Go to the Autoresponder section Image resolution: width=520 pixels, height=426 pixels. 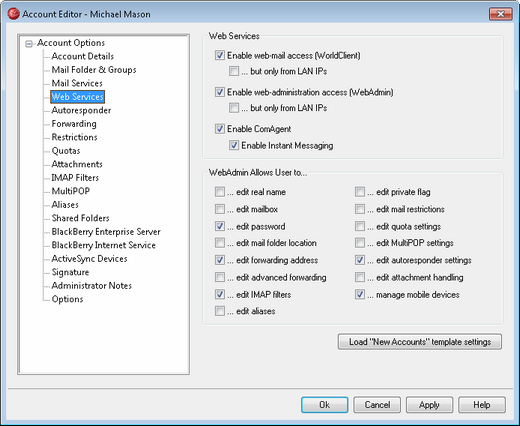[x=81, y=110]
